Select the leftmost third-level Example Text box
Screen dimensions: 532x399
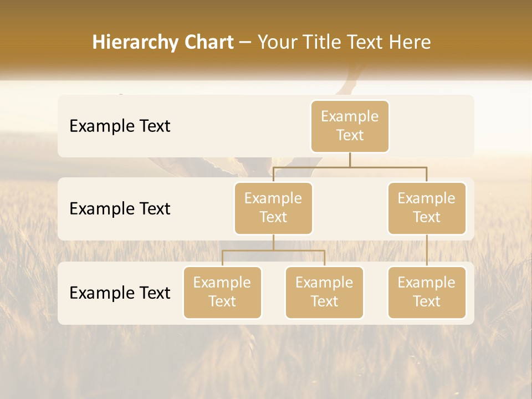222,292
